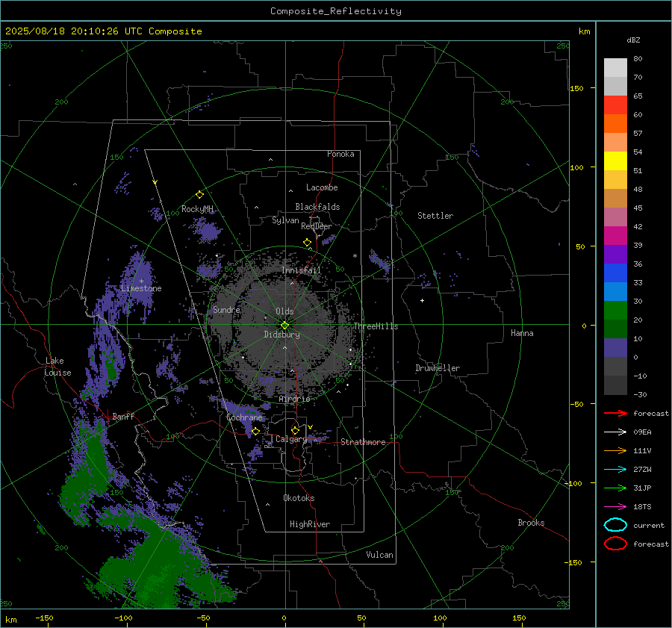Select the magenta swatch between 42 and 39 dBZ

pyautogui.click(x=615, y=236)
